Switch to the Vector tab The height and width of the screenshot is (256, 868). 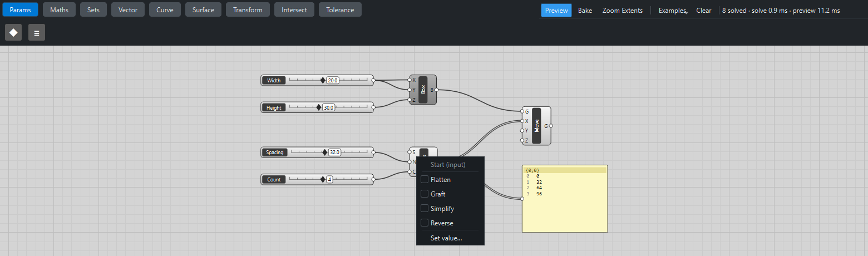point(128,9)
